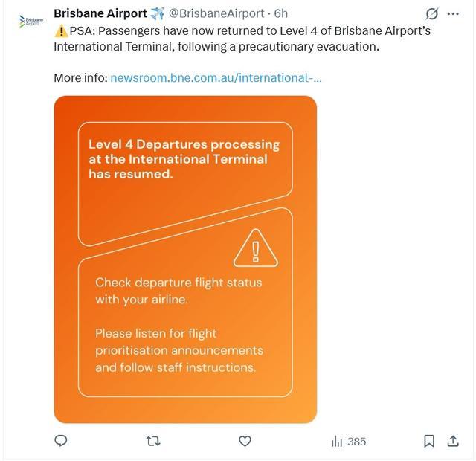This screenshot has width=476, height=461.
Task: Open the orange departures notice image
Action: tap(185, 259)
